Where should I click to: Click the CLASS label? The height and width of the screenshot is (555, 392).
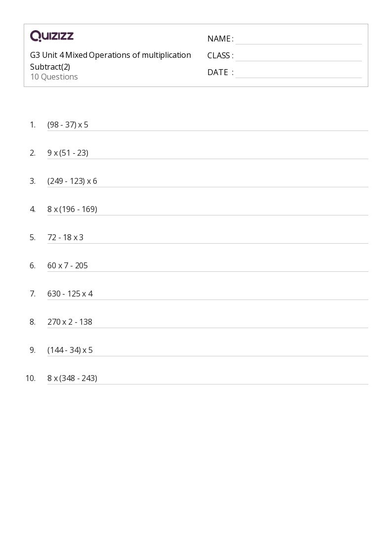tap(219, 56)
